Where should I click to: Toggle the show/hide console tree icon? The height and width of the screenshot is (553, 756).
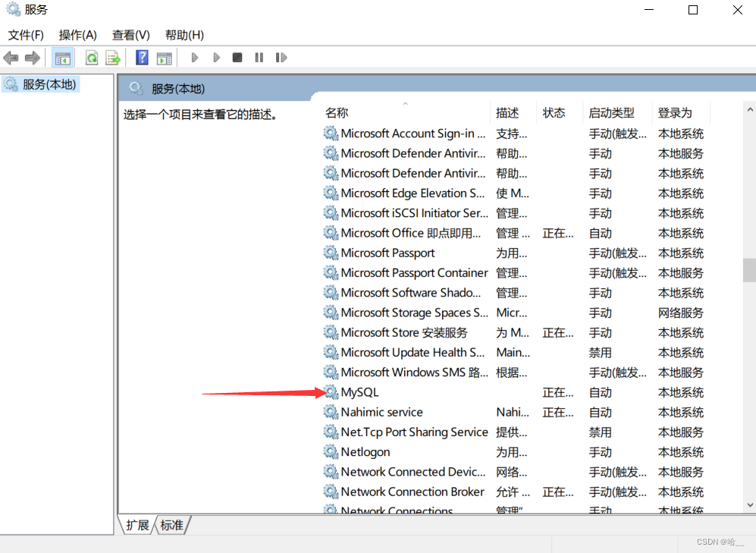click(63, 58)
